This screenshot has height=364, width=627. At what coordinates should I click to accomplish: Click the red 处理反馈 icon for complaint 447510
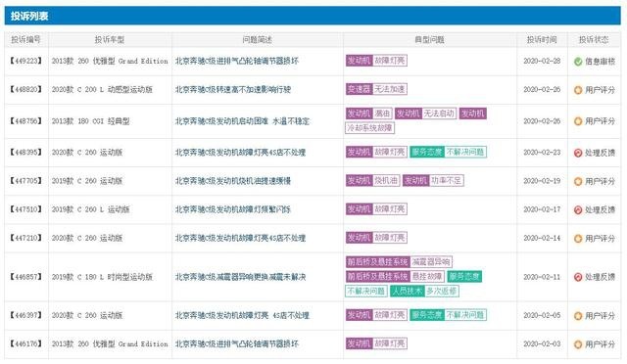(x=578, y=209)
